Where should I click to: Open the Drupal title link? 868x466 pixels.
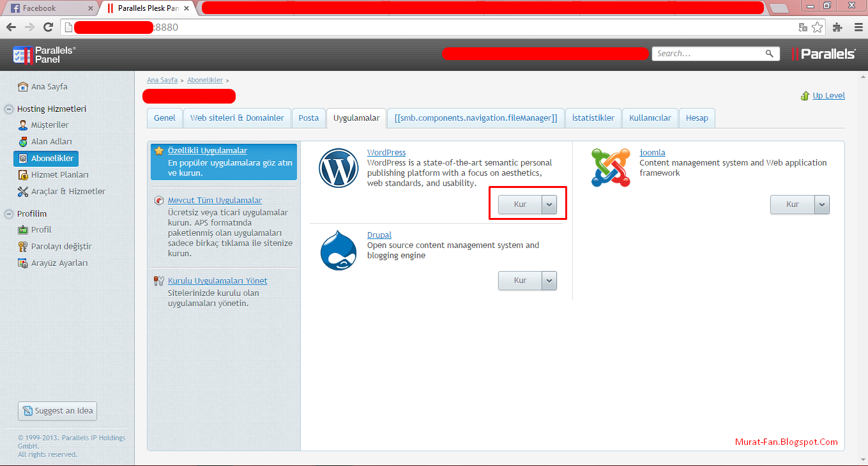pos(379,235)
